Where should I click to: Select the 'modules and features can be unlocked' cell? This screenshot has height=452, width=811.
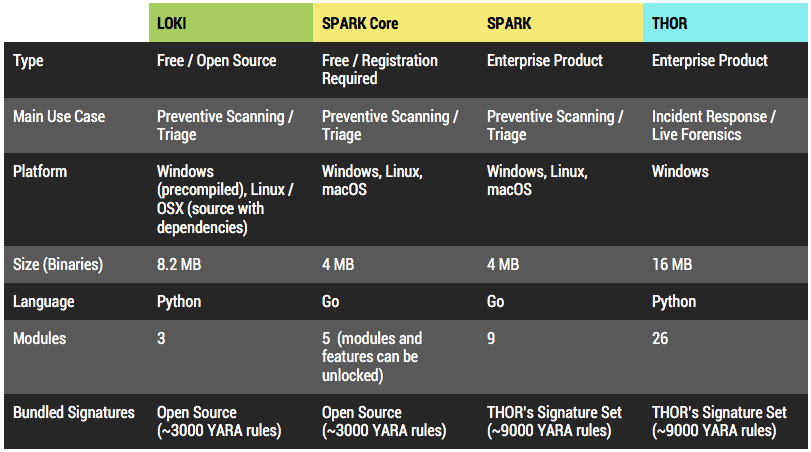pos(371,356)
